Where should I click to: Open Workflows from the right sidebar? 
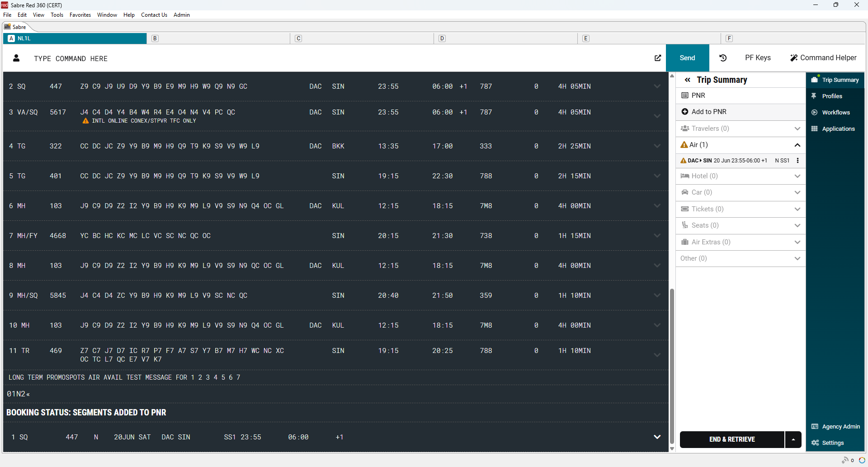point(835,113)
